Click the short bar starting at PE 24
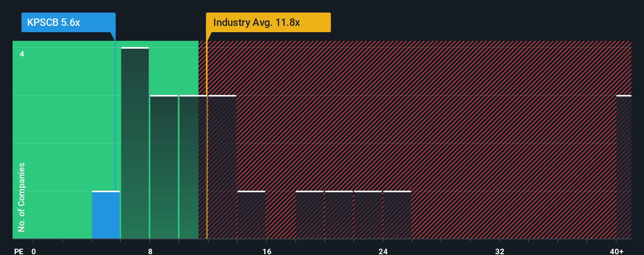 (x=397, y=215)
